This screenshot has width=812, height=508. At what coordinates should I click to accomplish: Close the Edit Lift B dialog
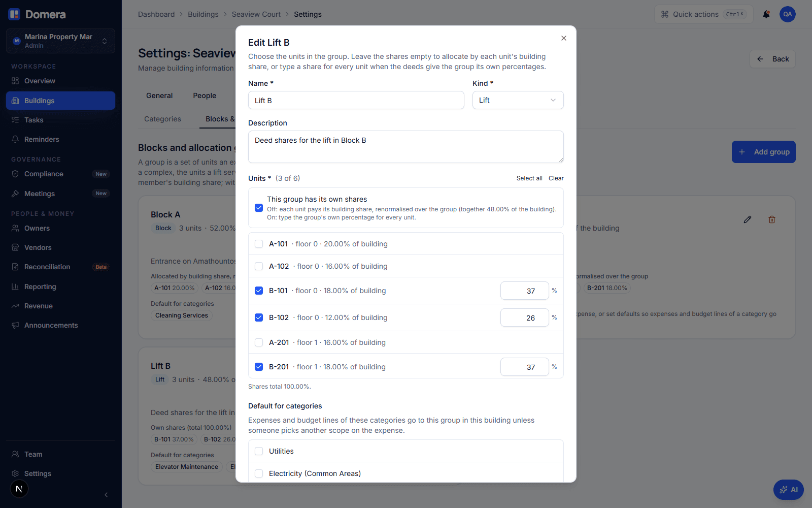(564, 38)
